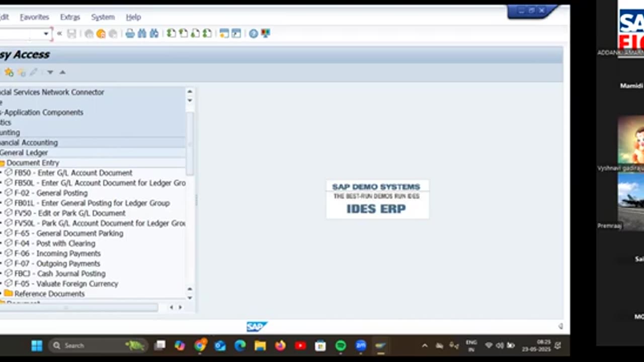Click tree scrollbar top up arrow
The width and height of the screenshot is (644, 362).
point(190,92)
